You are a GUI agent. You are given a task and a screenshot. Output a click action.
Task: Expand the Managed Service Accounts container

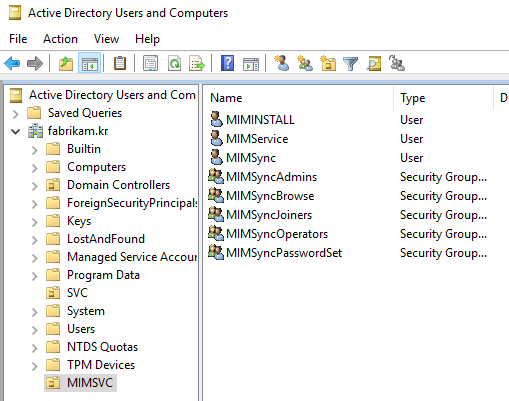pyautogui.click(x=34, y=258)
